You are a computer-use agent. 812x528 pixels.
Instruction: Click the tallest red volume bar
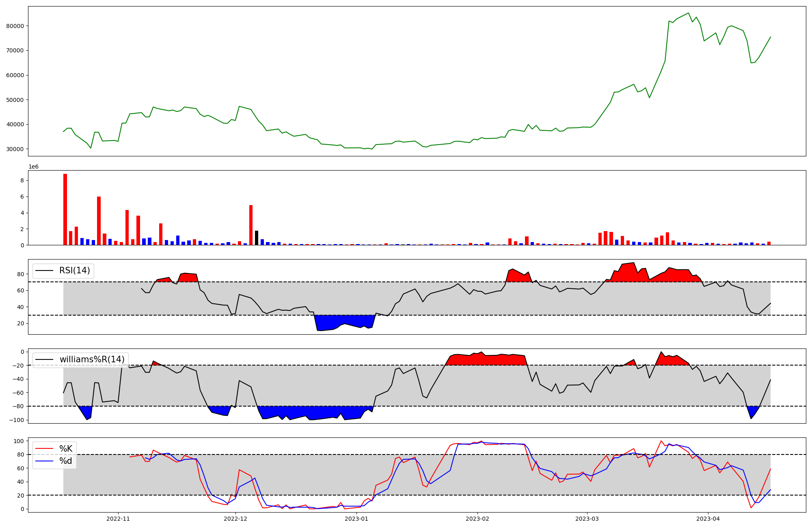[65, 209]
